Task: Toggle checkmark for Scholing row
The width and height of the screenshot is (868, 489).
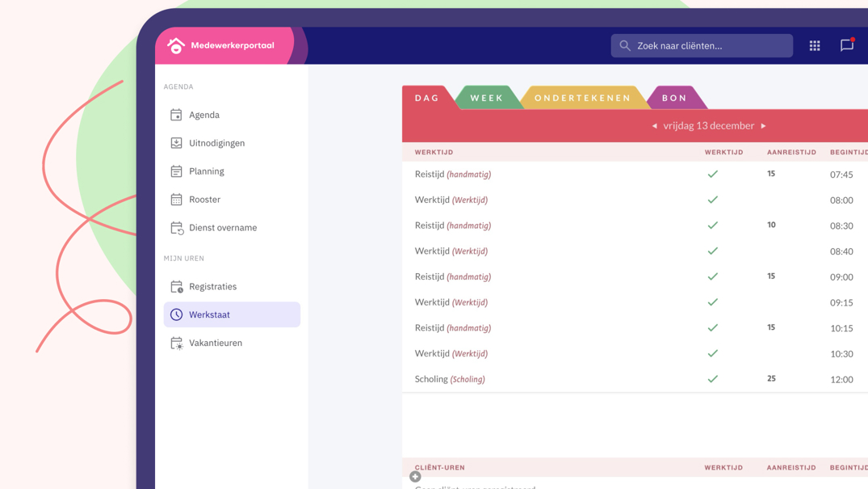Action: 712,379
